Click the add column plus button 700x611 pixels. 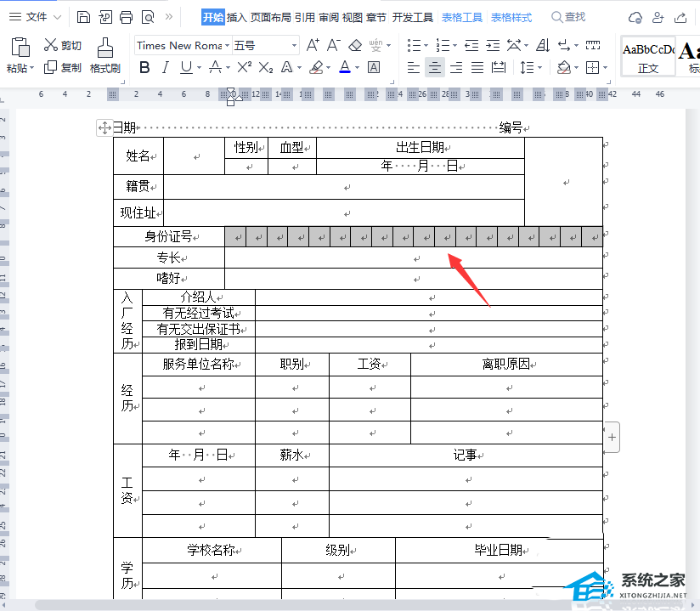(612, 438)
